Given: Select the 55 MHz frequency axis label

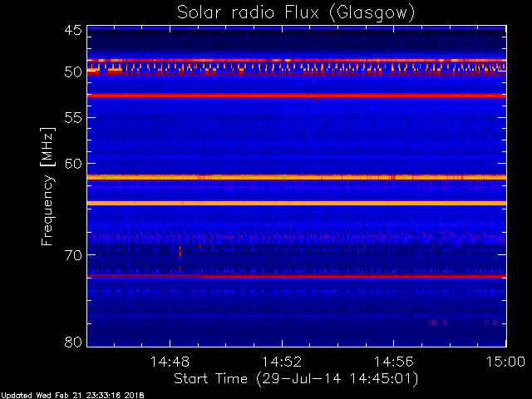Looking at the screenshot, I should [x=73, y=118].
